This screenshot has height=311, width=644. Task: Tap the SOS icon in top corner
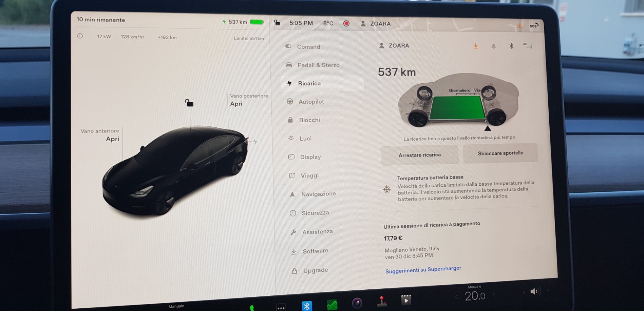534,26
